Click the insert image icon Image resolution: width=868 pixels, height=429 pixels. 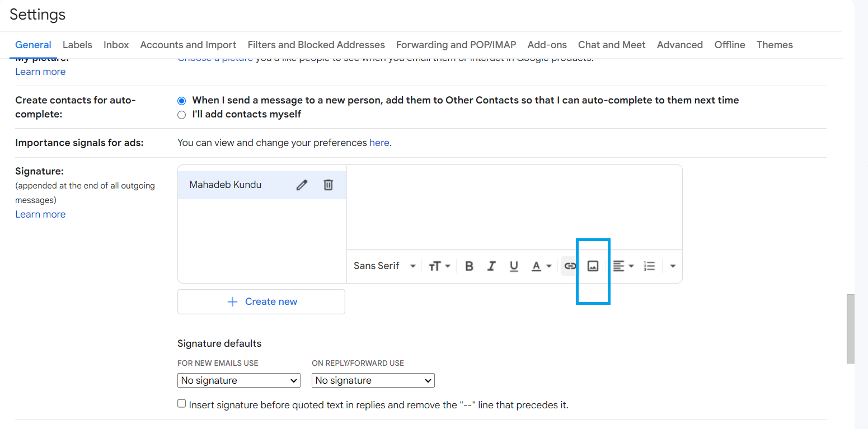click(593, 266)
